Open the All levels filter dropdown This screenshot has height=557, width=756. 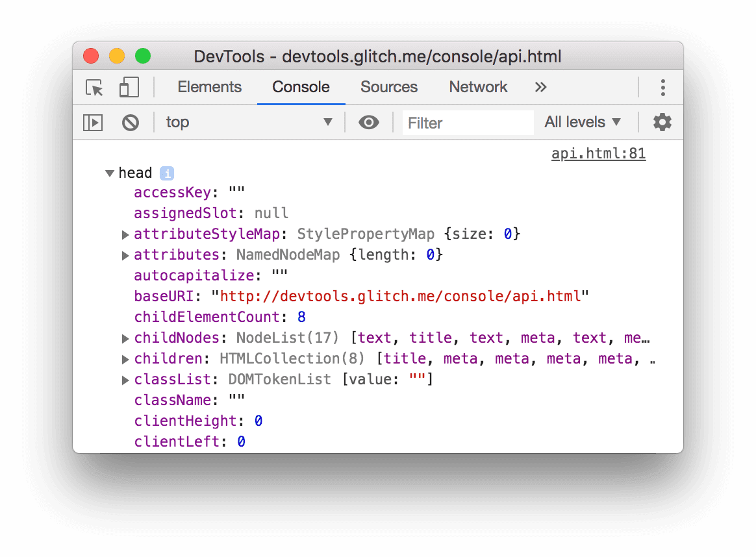tap(583, 122)
